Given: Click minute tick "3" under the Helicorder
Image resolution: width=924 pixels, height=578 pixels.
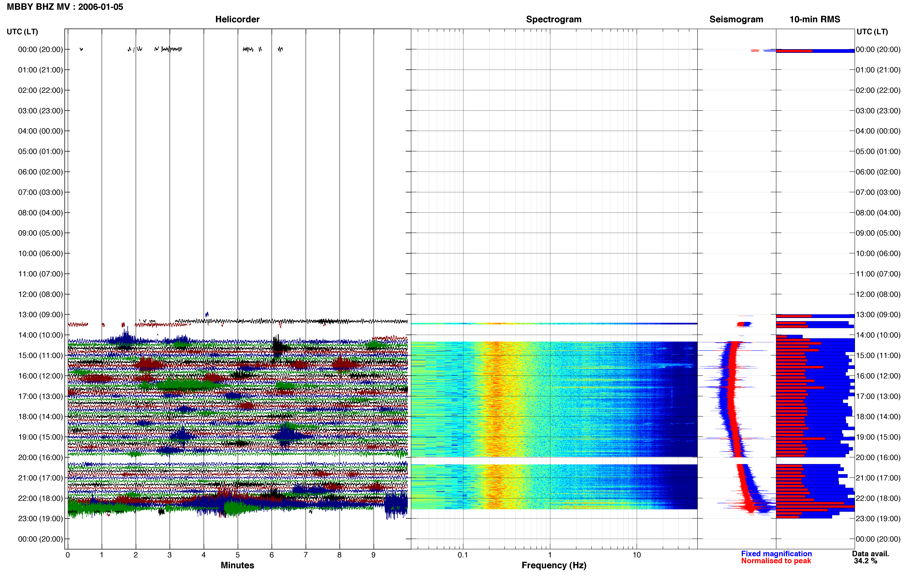Looking at the screenshot, I should coord(170,555).
